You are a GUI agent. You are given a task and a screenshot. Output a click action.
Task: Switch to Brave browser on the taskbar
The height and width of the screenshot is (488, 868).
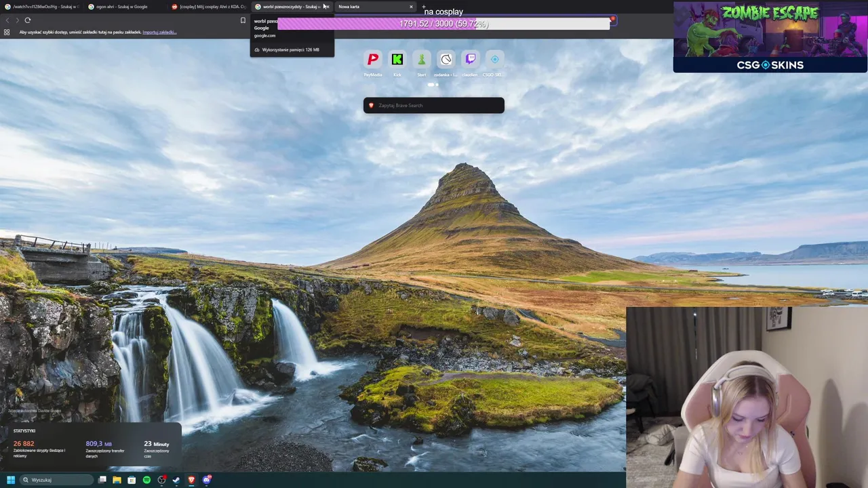click(x=191, y=480)
